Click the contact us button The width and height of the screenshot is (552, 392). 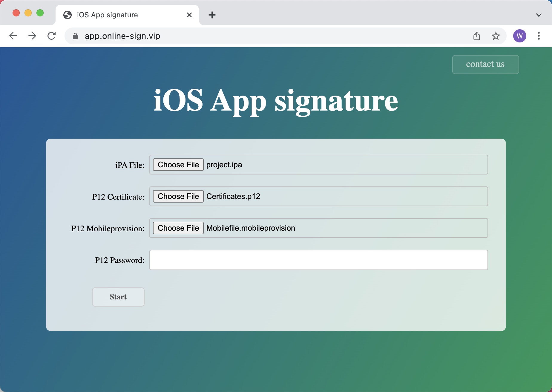point(485,64)
